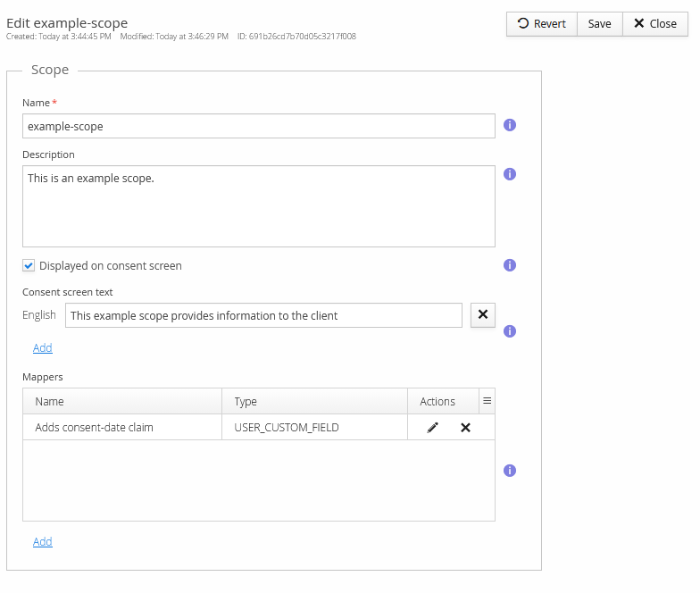Show info for Displayed on consent screen
700x593 pixels.
coord(509,265)
